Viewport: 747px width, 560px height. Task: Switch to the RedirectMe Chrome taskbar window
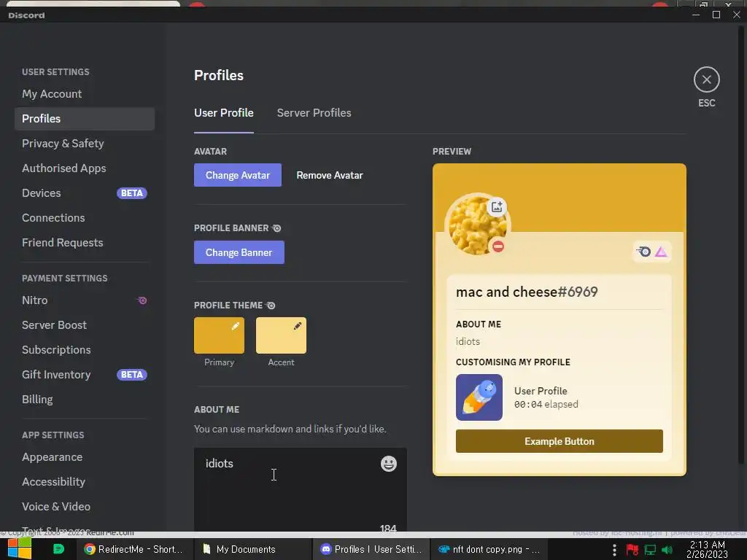[135, 549]
